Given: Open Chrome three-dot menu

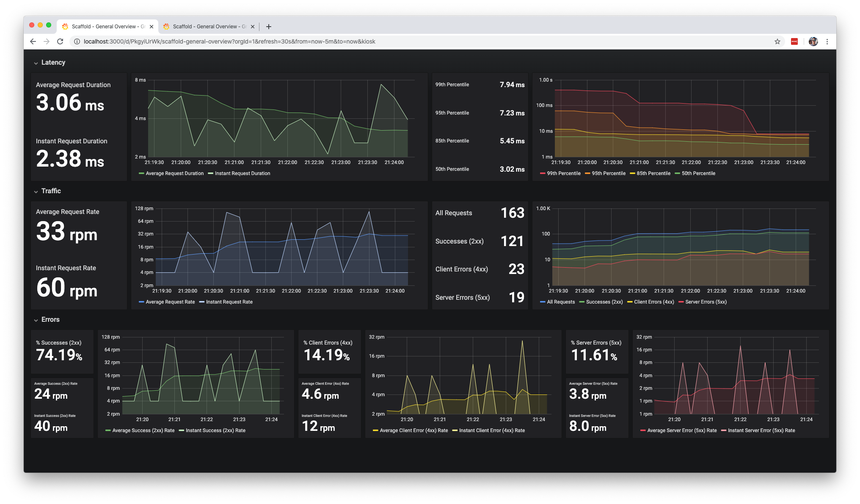Looking at the screenshot, I should [x=827, y=41].
